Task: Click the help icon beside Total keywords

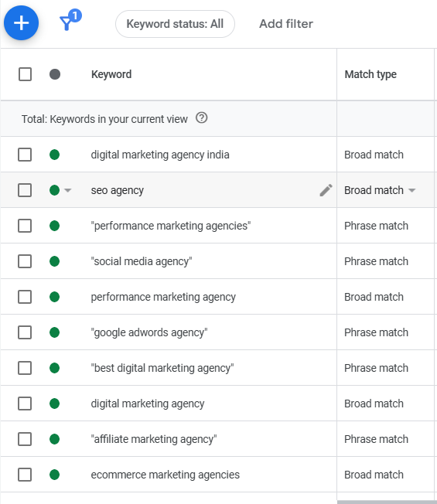Action: pos(202,118)
